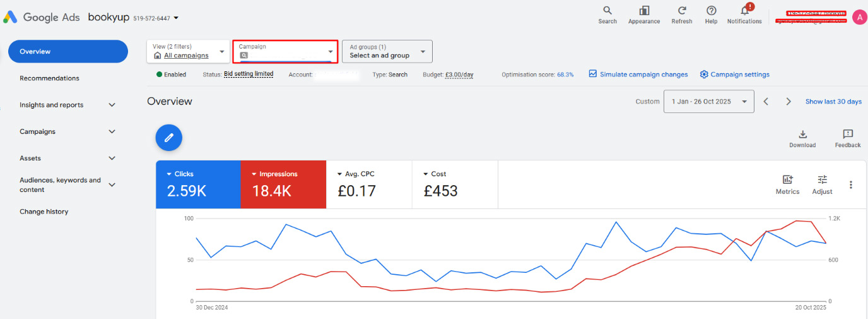Open the Help icon

coord(711,11)
